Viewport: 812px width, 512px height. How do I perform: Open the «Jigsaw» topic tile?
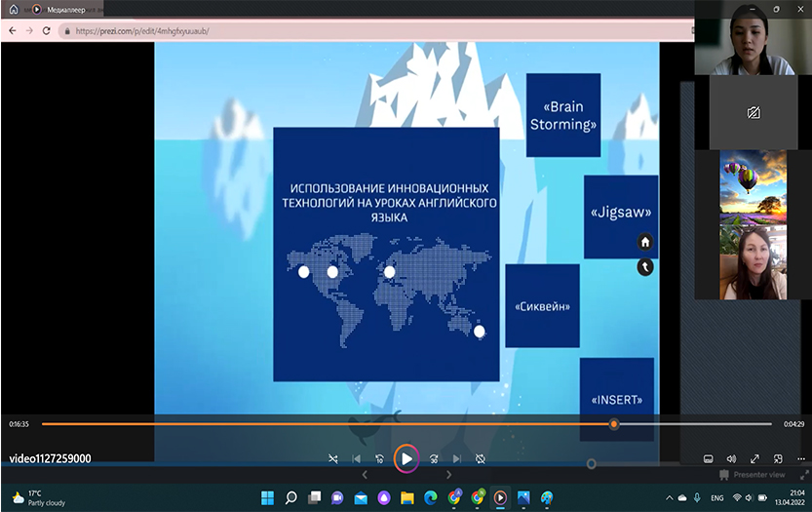pos(620,213)
